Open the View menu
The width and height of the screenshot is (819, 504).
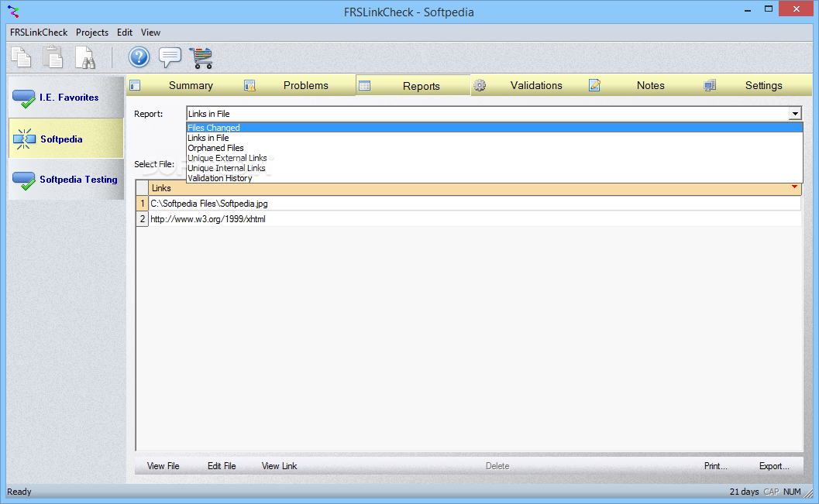150,33
